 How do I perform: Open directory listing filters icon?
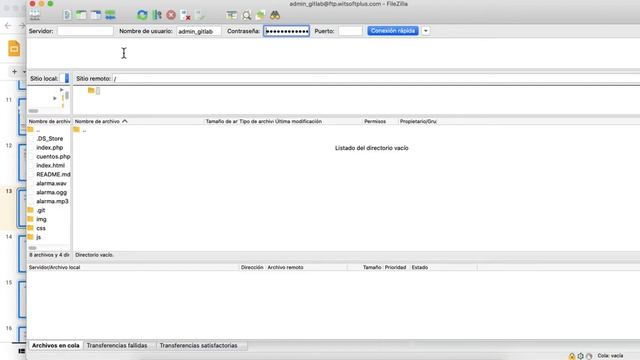[x=231, y=15]
